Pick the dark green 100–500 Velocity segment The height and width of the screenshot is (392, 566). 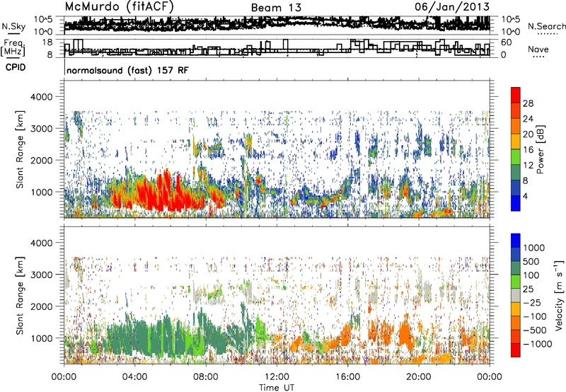[516, 268]
